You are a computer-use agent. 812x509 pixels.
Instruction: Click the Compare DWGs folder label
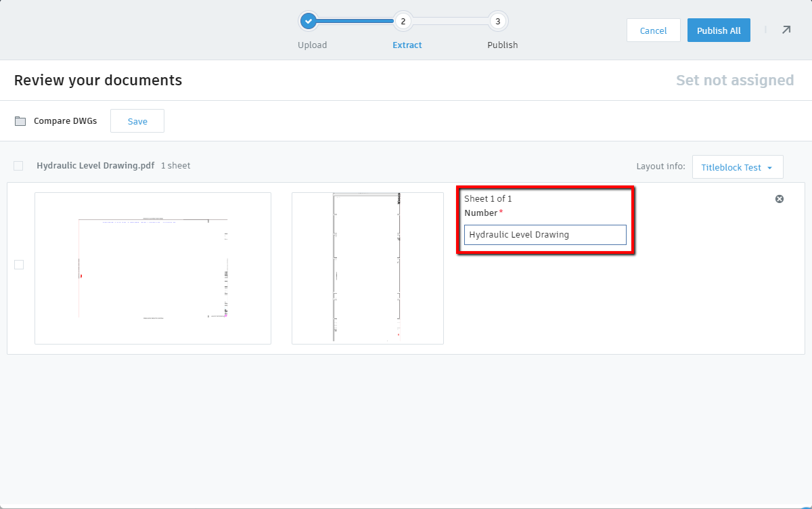click(66, 121)
